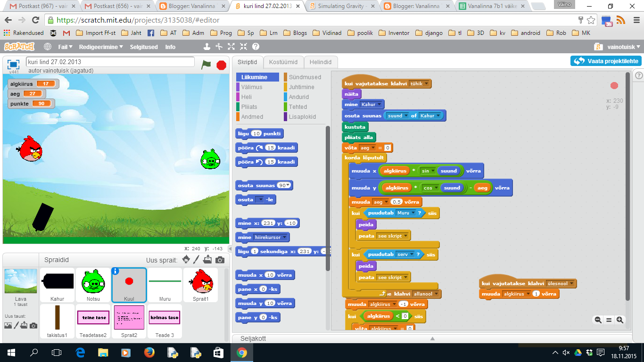Upload sprite from file icon
644x362 pixels.
208,260
